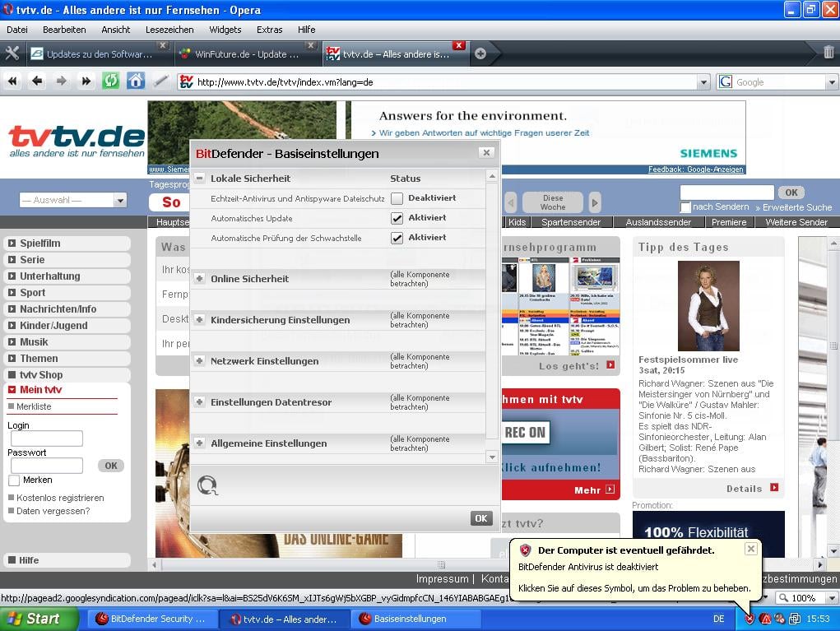Open the Bearbeiten menu
Viewport: 840px width, 631px height.
coord(64,30)
